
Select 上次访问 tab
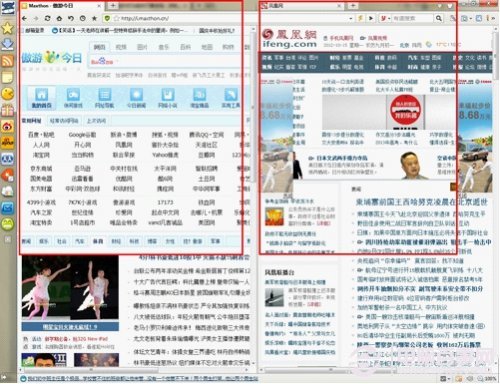[x=96, y=121]
